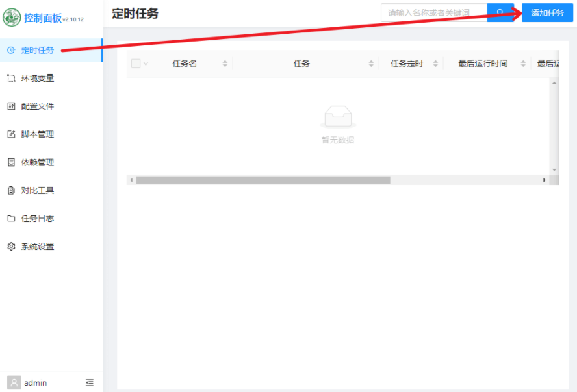
Task: Click the edit icon beside 脚本管理
Action: tap(11, 134)
